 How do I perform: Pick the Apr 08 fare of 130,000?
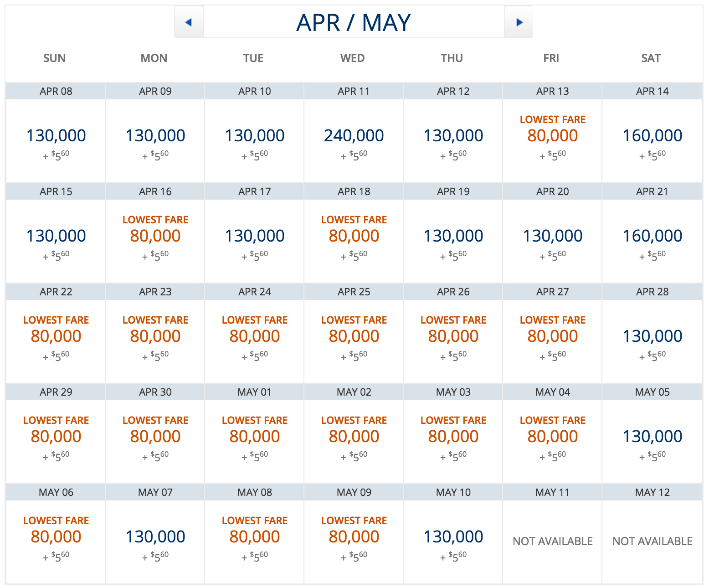click(x=56, y=136)
